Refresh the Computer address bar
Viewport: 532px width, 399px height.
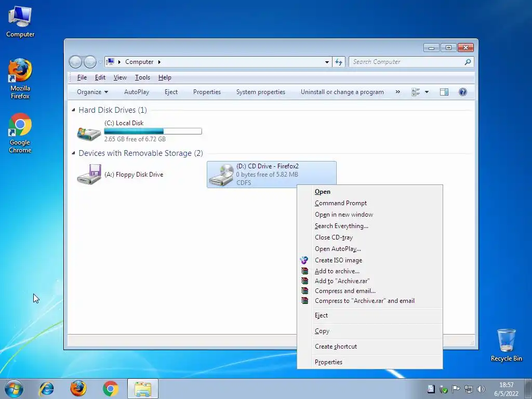click(x=339, y=62)
